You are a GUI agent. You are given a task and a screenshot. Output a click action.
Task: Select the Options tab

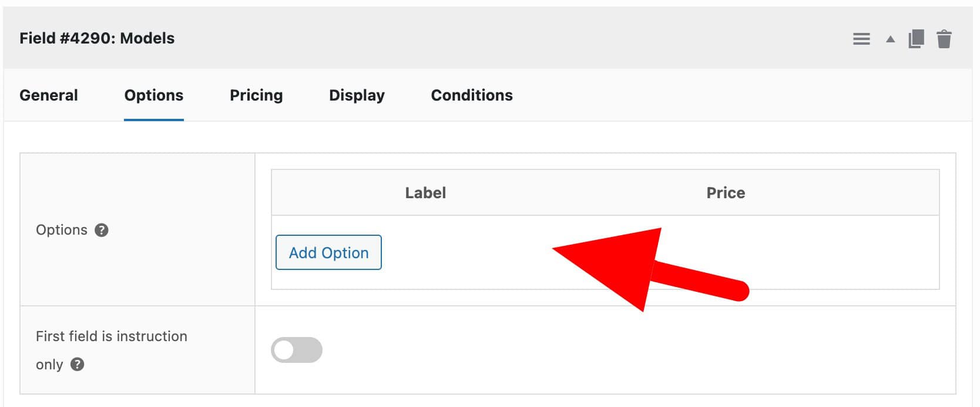click(x=154, y=95)
